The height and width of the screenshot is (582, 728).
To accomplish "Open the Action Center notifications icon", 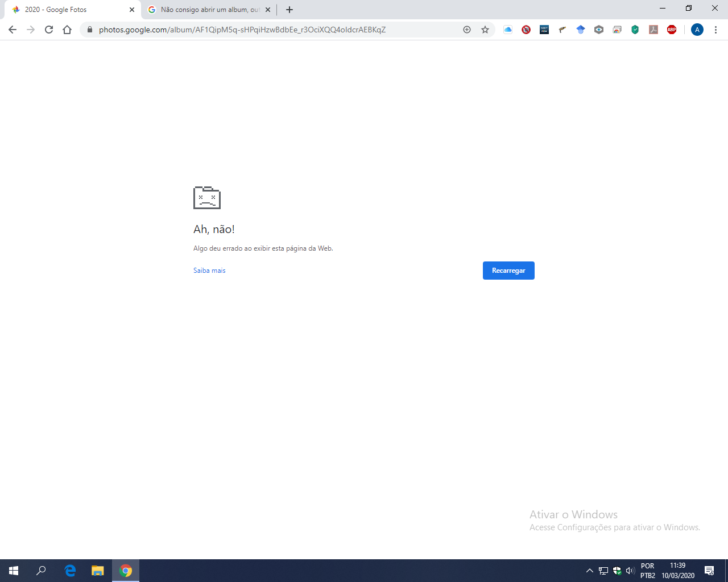I will coord(709,571).
